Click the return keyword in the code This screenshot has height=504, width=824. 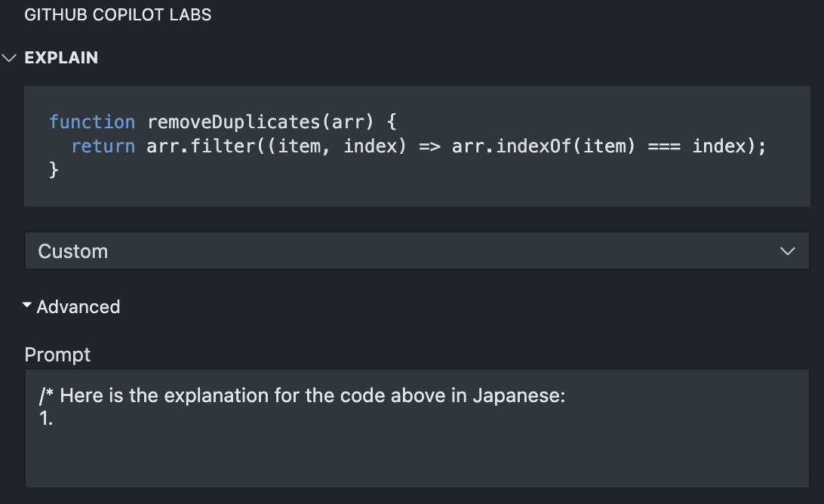point(103,146)
